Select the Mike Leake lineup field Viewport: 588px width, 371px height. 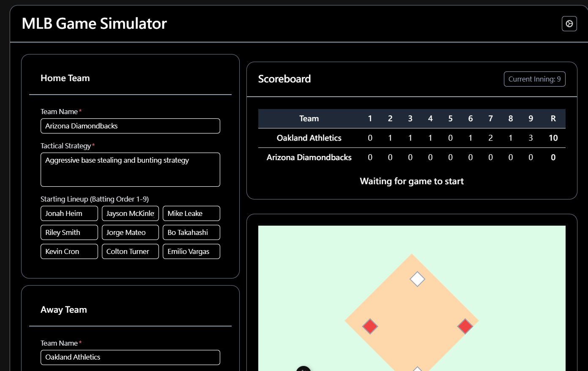[x=191, y=213]
